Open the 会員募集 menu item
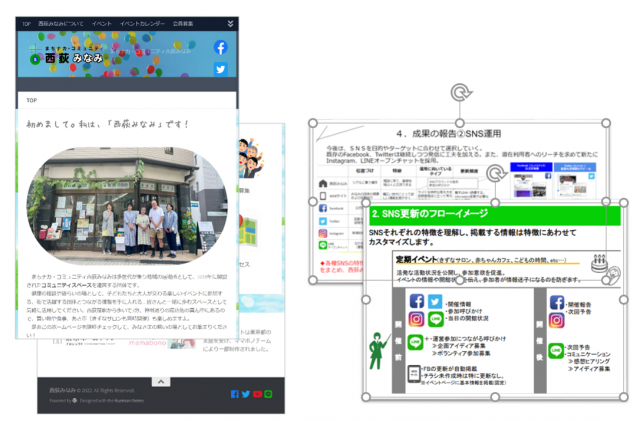Viewport: 640px width, 421px height. pyautogui.click(x=183, y=24)
